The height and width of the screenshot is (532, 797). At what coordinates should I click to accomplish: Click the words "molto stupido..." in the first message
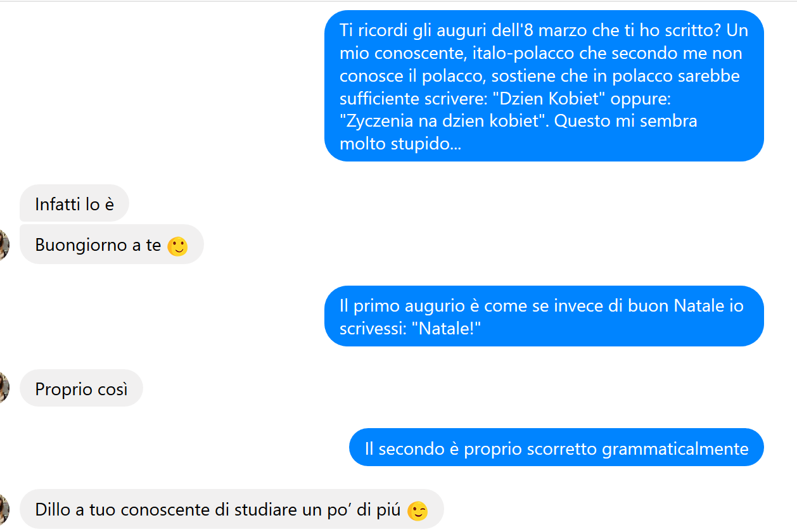400,144
